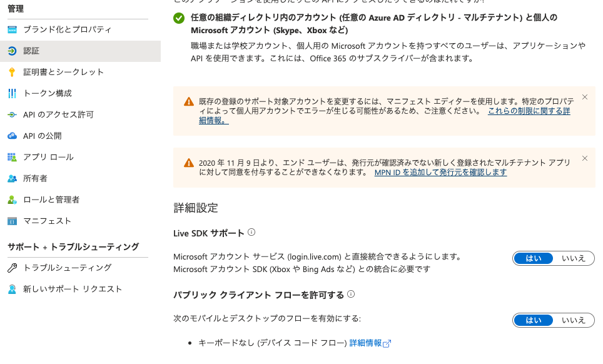Open API のアクセス許可 icon
The image size is (603, 364).
[x=14, y=115]
